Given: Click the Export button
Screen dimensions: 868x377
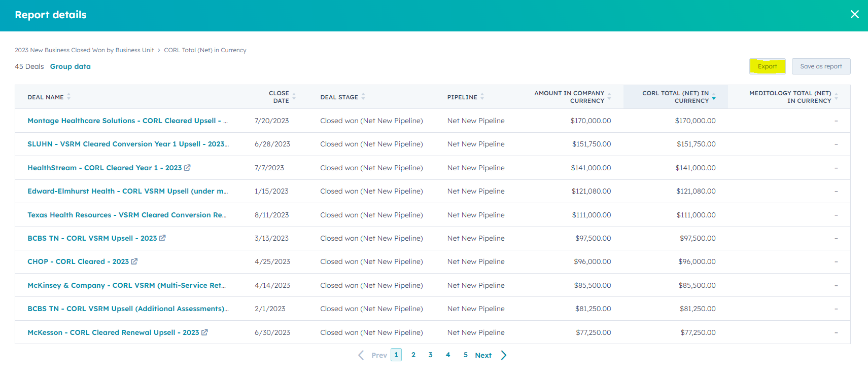Looking at the screenshot, I should click(x=767, y=66).
